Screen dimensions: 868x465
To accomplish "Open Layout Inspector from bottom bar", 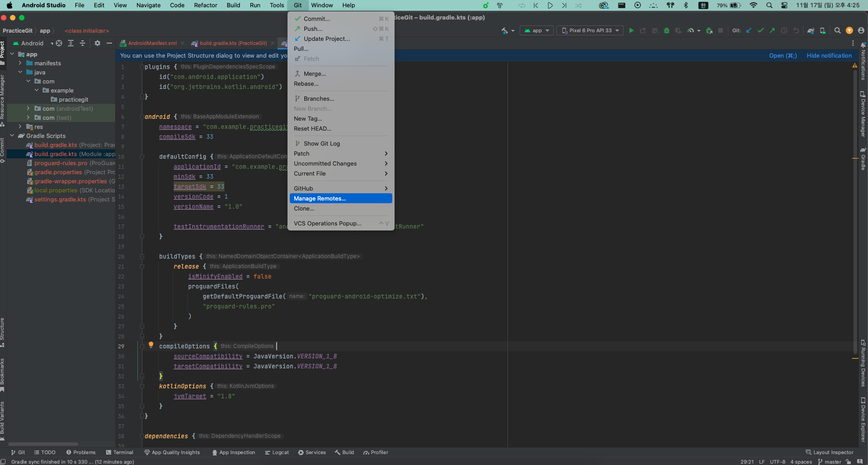I will 829,452.
